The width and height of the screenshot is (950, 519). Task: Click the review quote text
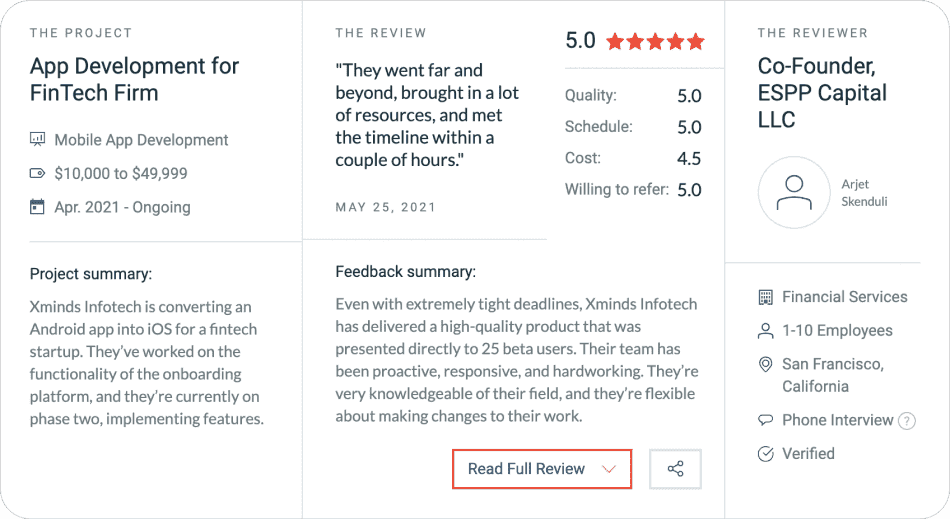click(427, 115)
